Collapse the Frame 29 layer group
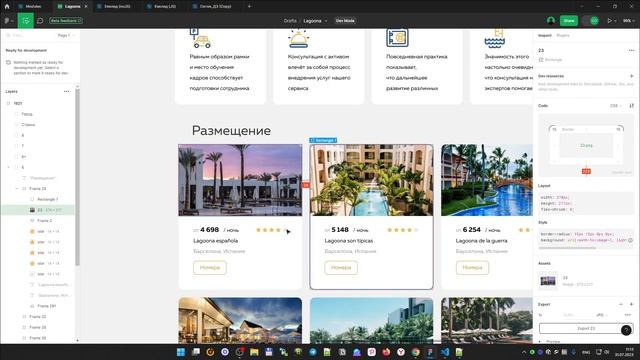 click(x=17, y=189)
